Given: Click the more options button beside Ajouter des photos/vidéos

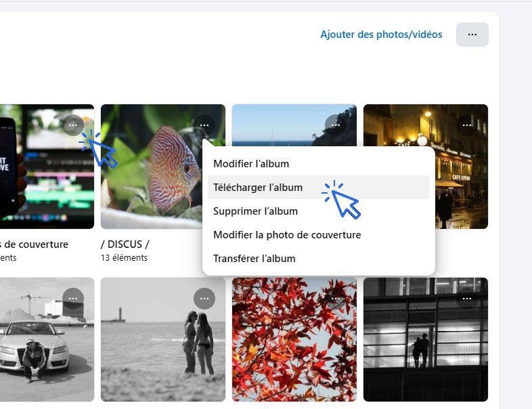Looking at the screenshot, I should pyautogui.click(x=472, y=35).
